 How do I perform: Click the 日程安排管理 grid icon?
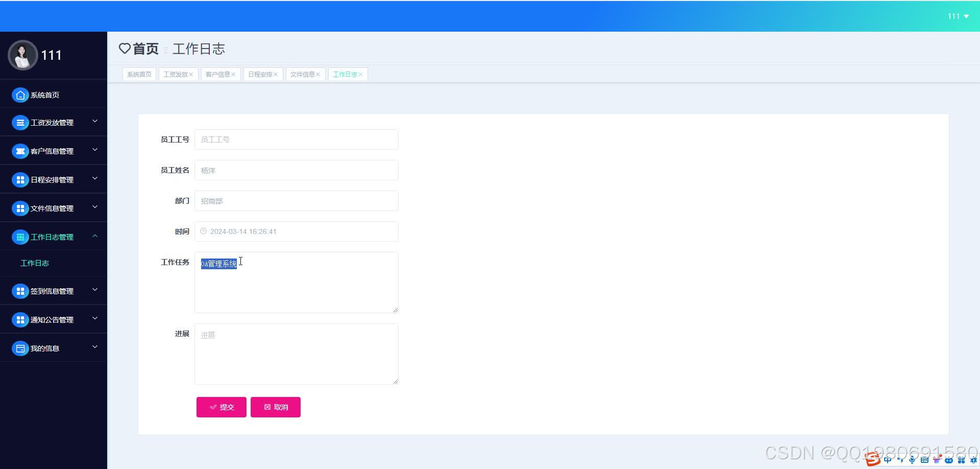pyautogui.click(x=20, y=180)
